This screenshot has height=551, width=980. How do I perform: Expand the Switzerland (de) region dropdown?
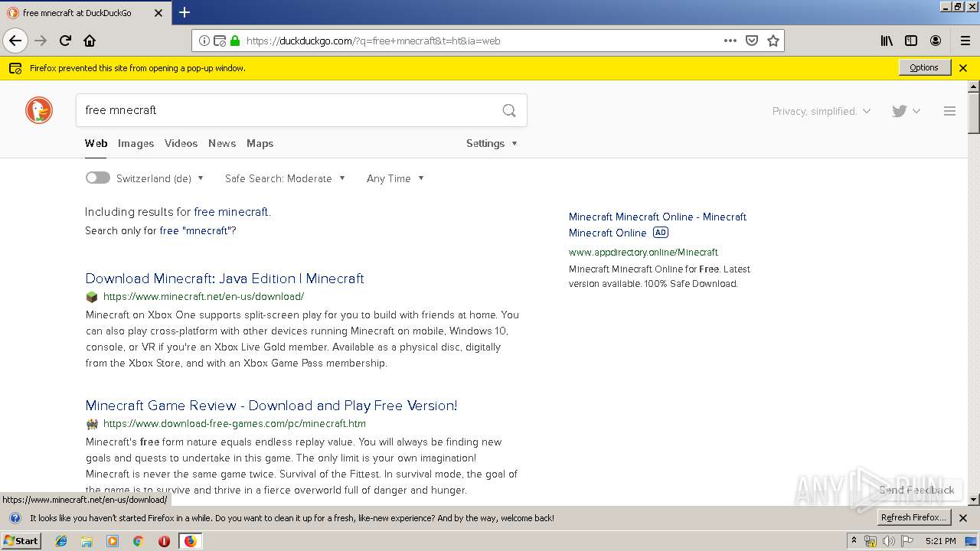[x=160, y=178]
